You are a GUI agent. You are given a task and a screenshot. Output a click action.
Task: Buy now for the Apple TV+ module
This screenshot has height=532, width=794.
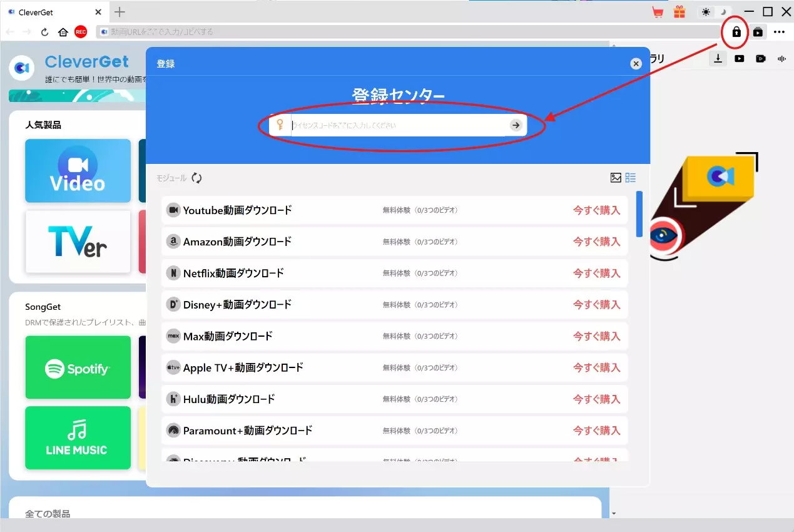(597, 367)
